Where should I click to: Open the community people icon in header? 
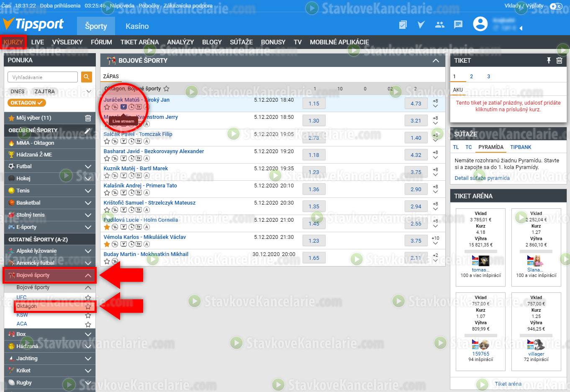tap(439, 25)
